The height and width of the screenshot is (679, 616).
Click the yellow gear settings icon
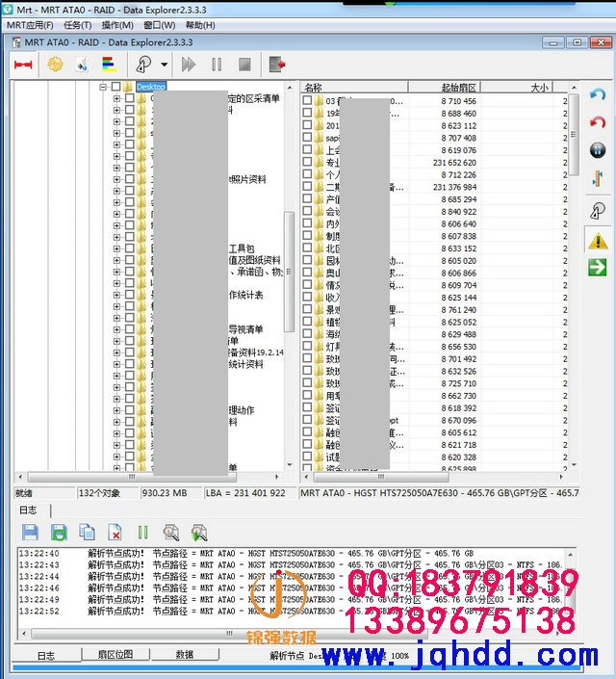(x=55, y=65)
